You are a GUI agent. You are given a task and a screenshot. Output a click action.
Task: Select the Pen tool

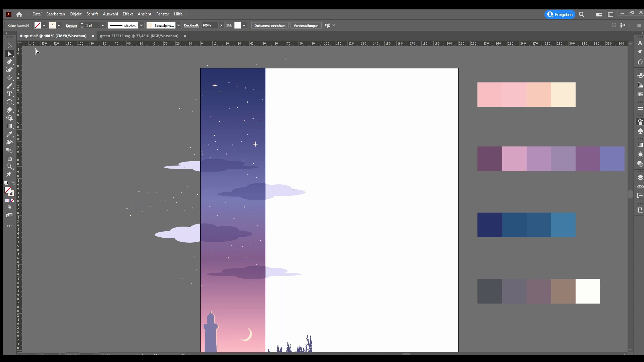click(9, 62)
